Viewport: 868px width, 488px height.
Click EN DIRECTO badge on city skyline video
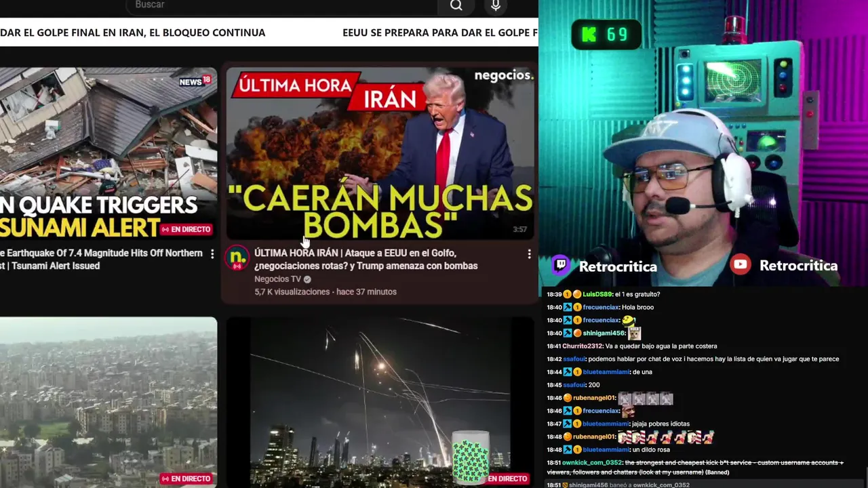(x=186, y=479)
